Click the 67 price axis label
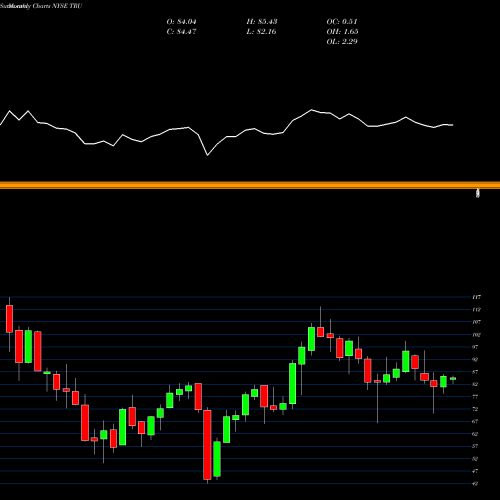Viewport: 500px width, 500px height. tap(475, 421)
